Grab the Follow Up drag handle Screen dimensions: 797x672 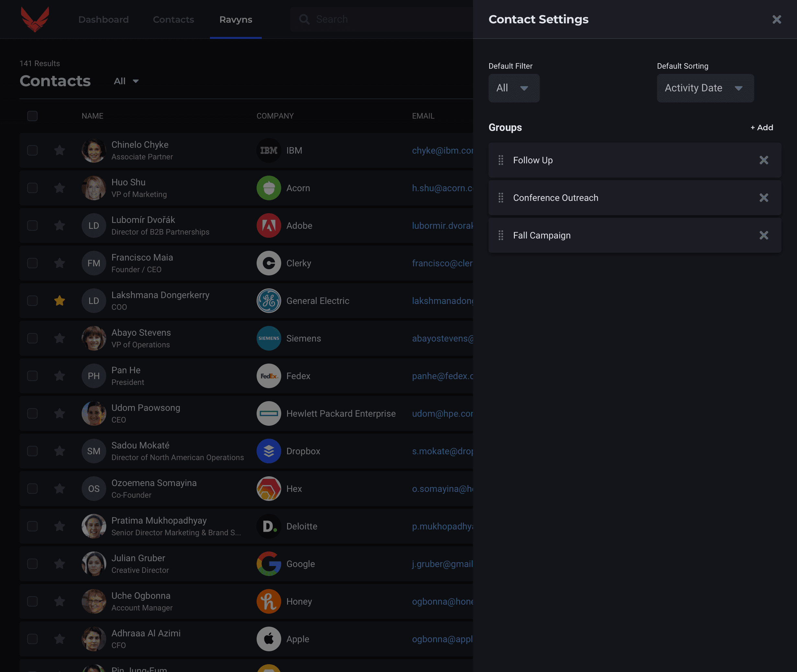[x=501, y=160]
